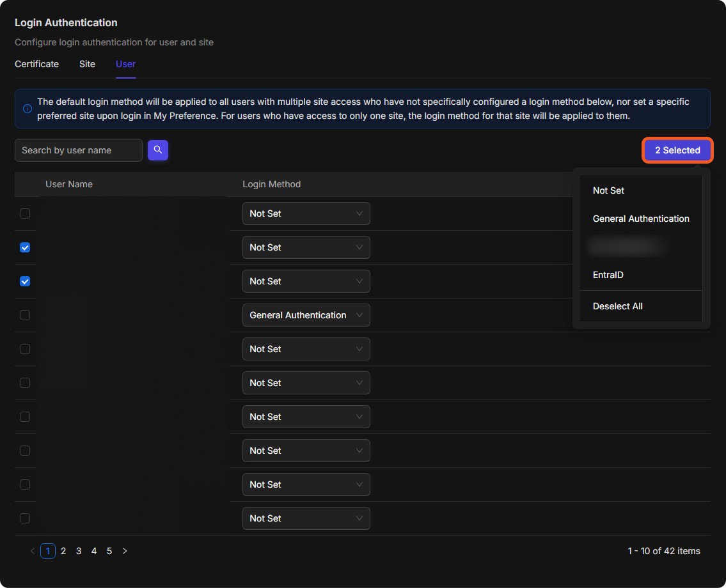The width and height of the screenshot is (726, 588).
Task: Switch to the Site tab
Action: (x=87, y=64)
